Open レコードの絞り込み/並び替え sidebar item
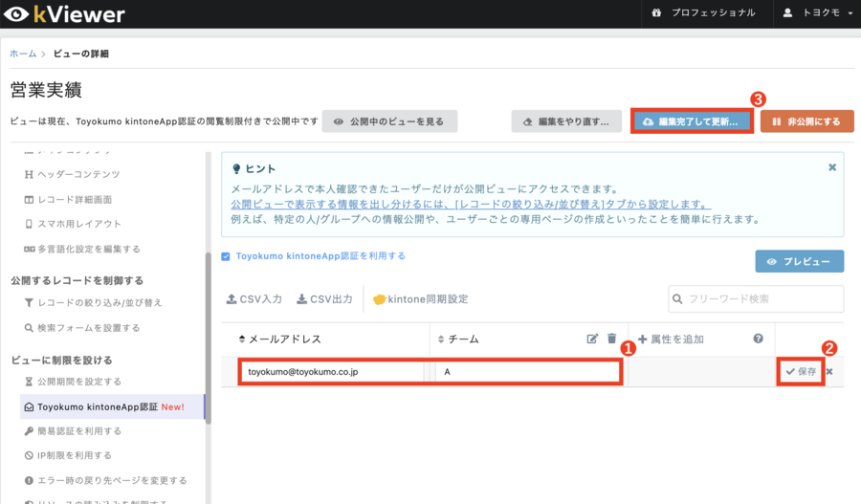861x504 pixels. pyautogui.click(x=94, y=302)
